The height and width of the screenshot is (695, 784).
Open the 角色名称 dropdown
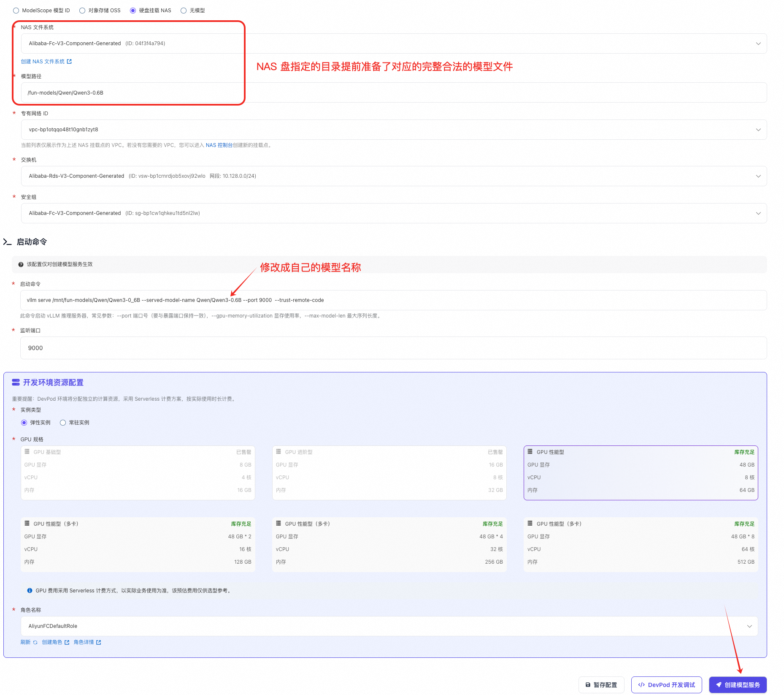point(389,626)
